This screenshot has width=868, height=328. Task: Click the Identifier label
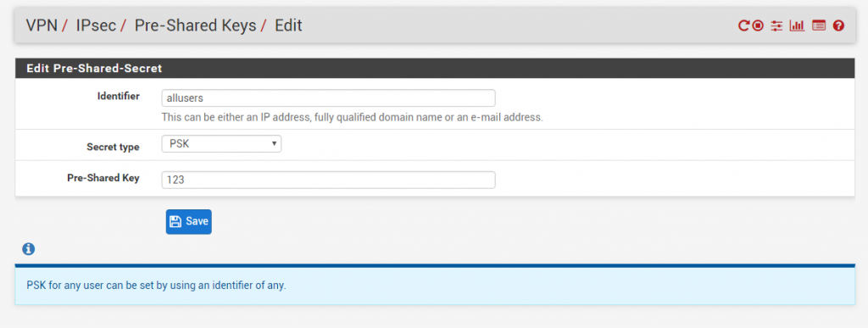(x=119, y=97)
